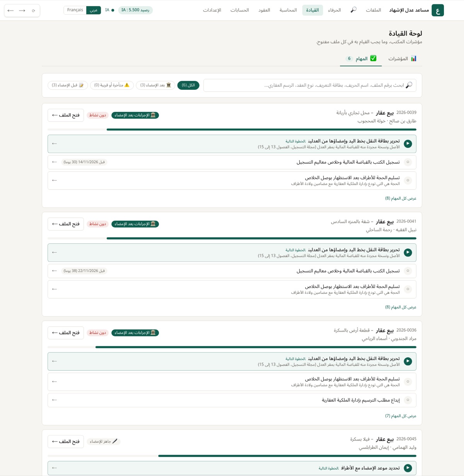Switch language to عربي
Image resolution: width=464 pixels, height=476 pixels.
click(x=94, y=10)
